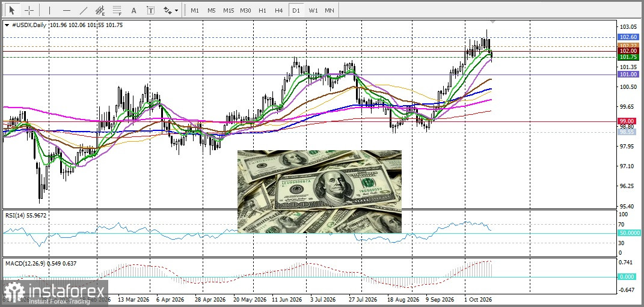Switch to the M5 timeframe

pos(212,10)
